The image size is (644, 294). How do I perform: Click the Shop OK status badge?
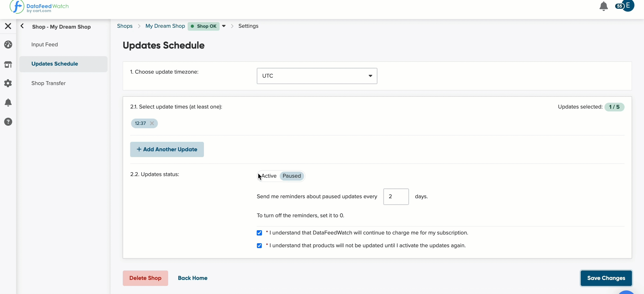pos(203,26)
